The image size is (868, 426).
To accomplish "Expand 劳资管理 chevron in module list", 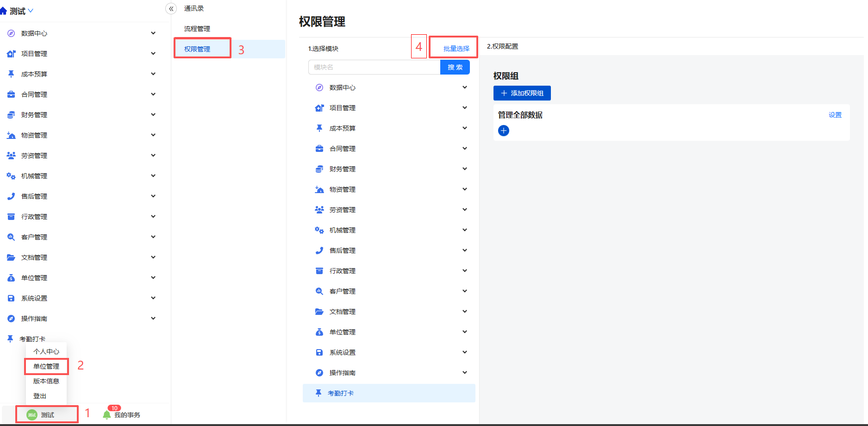I will pyautogui.click(x=464, y=210).
